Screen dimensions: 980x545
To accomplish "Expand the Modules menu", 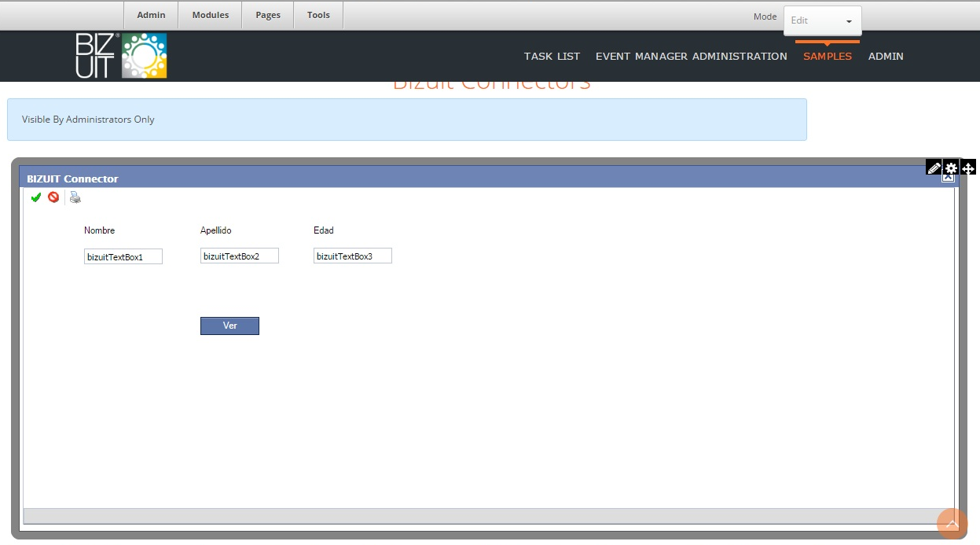I will click(x=211, y=15).
